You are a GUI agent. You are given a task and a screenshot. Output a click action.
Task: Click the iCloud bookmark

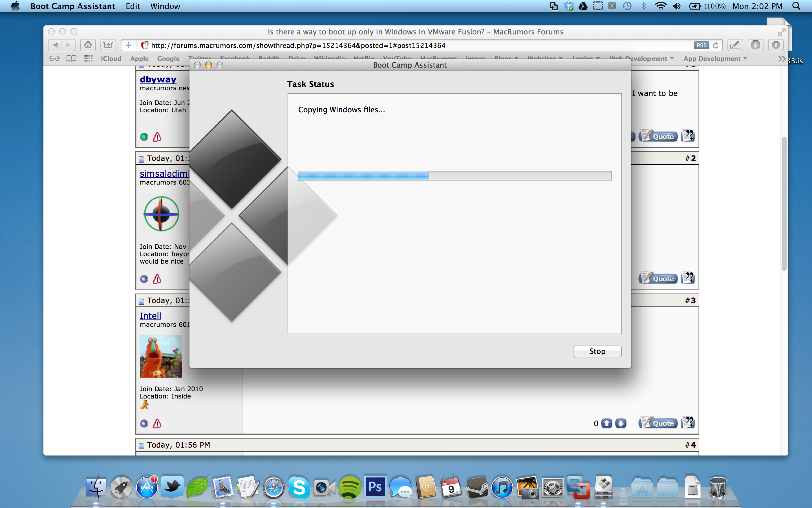[x=111, y=59]
